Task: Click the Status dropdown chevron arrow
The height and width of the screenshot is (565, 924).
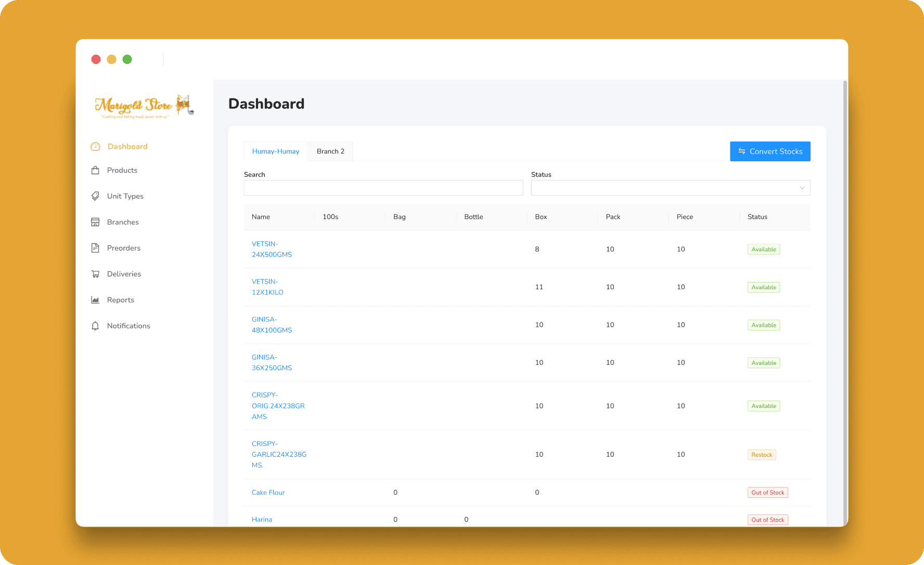Action: click(x=802, y=188)
